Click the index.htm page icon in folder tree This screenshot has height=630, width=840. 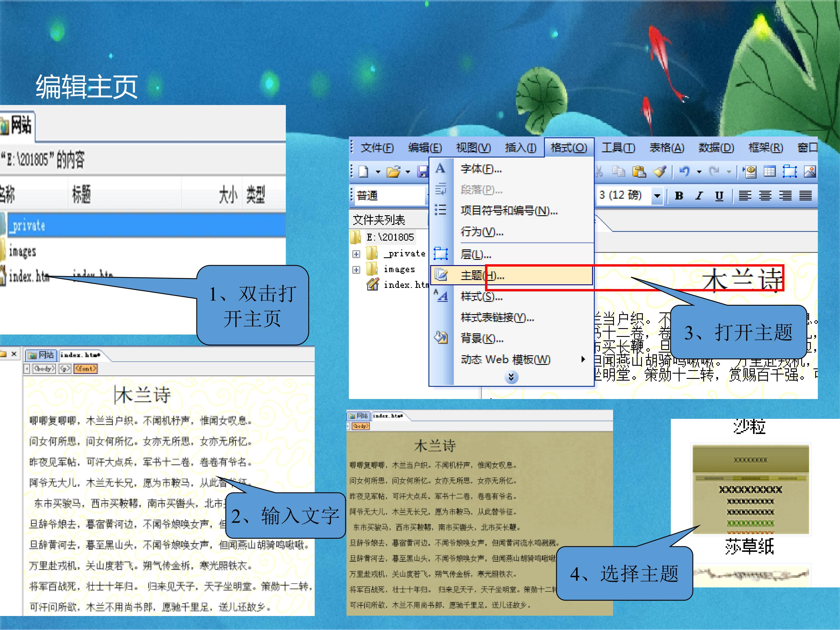point(372,284)
